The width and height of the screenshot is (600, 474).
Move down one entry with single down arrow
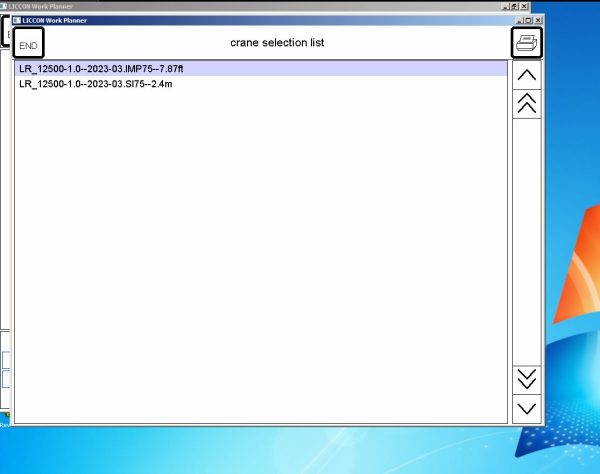pyautogui.click(x=527, y=409)
